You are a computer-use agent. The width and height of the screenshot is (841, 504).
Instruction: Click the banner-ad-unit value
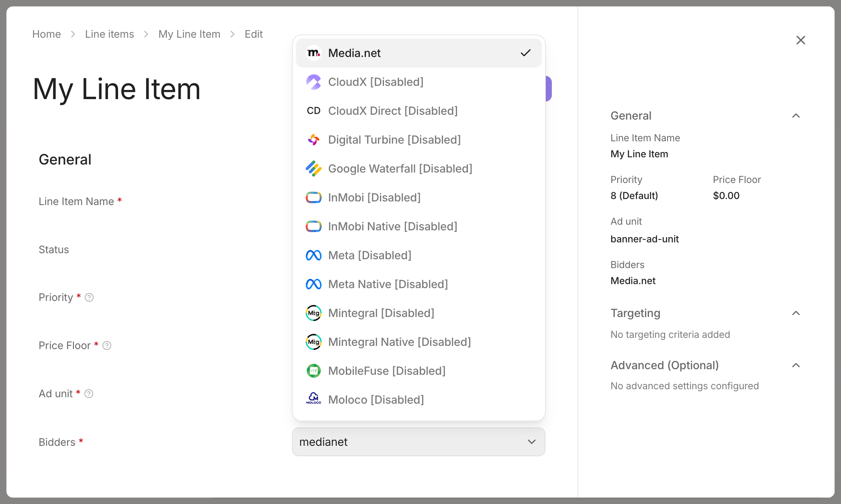(x=645, y=239)
